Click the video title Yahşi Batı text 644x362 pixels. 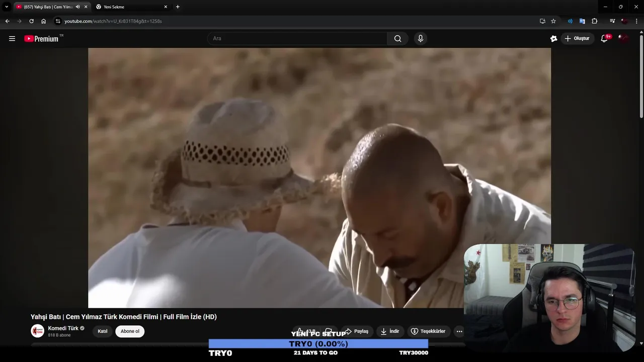(x=124, y=317)
